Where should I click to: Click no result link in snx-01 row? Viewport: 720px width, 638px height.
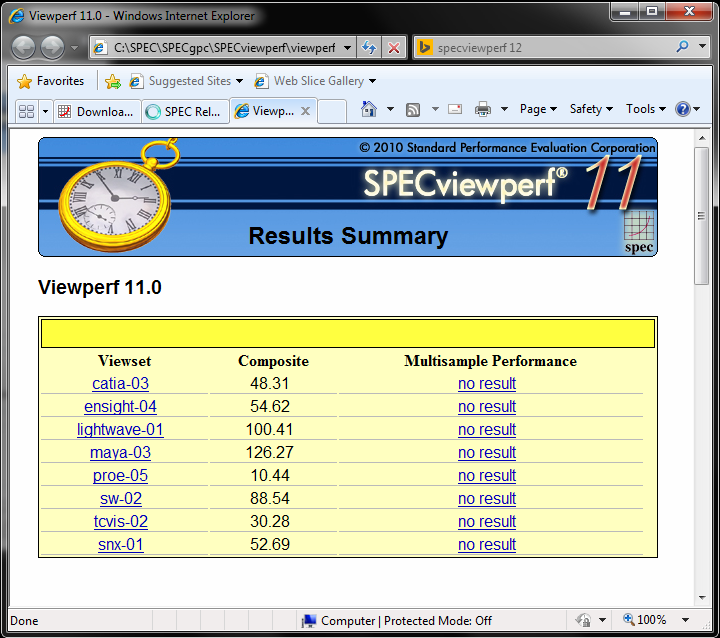[487, 544]
